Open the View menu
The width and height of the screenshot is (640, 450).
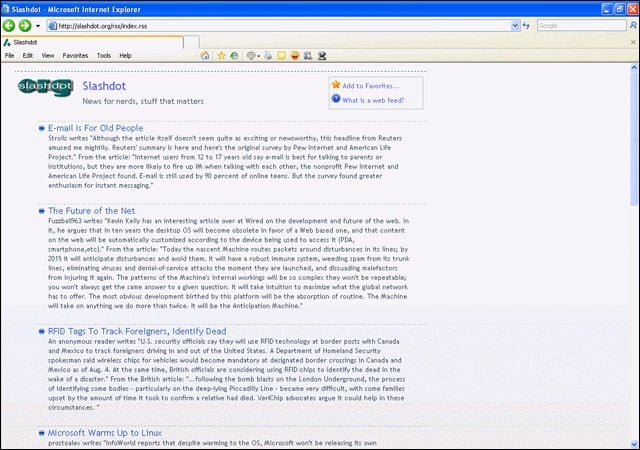click(48, 56)
